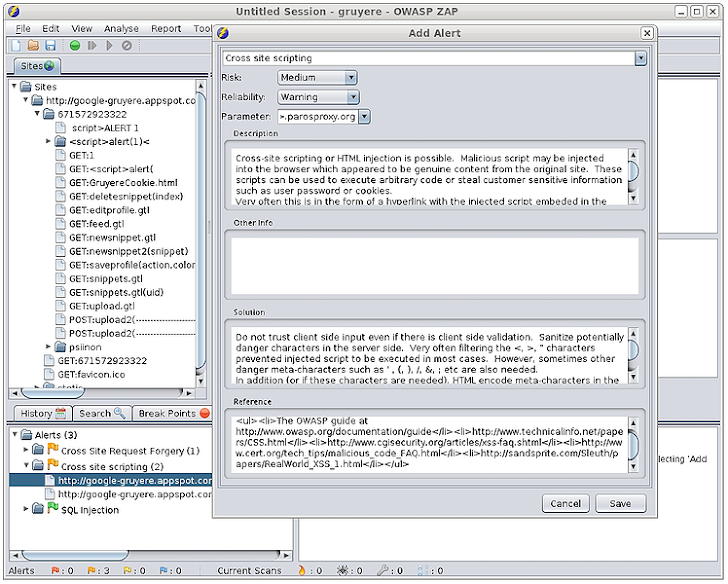This screenshot has height=584, width=728.
Task: Collapse the Cross site scripting alert group
Action: [x=26, y=465]
